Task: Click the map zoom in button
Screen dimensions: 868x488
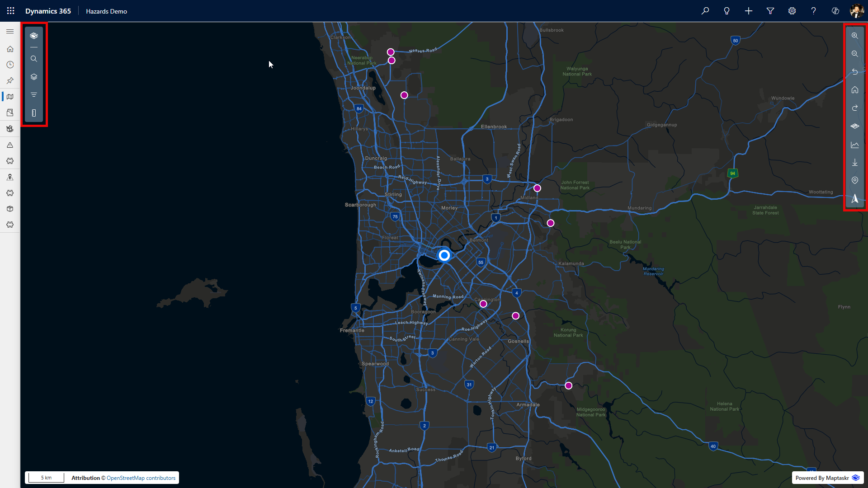Action: pyautogui.click(x=854, y=36)
